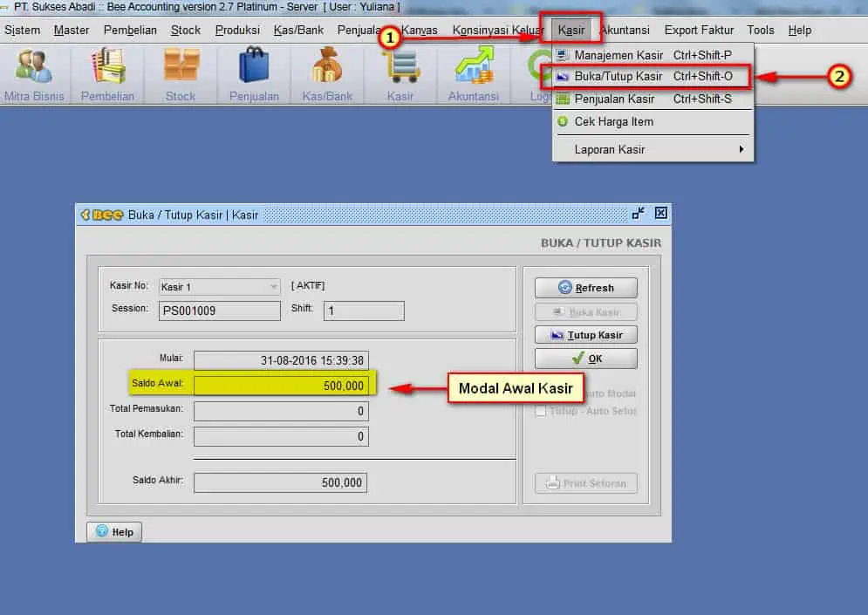Open the Kanvas menu
This screenshot has height=615, width=868.
(x=420, y=30)
